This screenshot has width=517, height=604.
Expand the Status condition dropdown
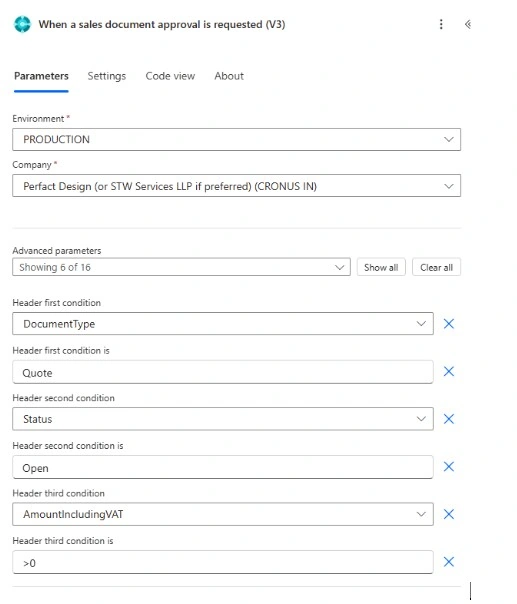pyautogui.click(x=223, y=419)
